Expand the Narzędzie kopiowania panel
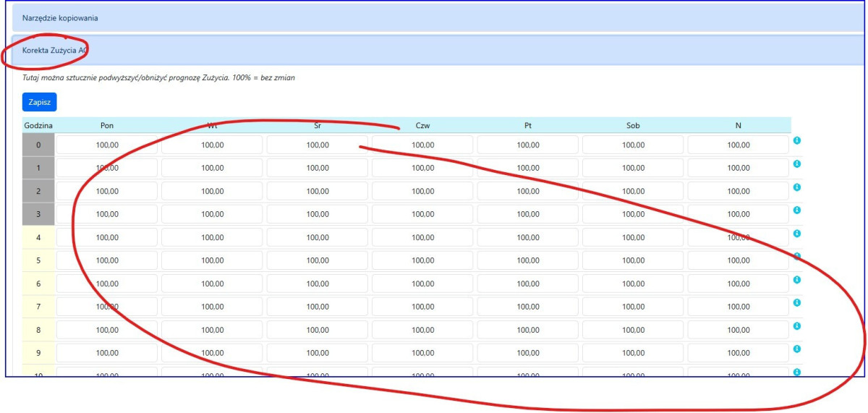This screenshot has width=868, height=413. [60, 18]
